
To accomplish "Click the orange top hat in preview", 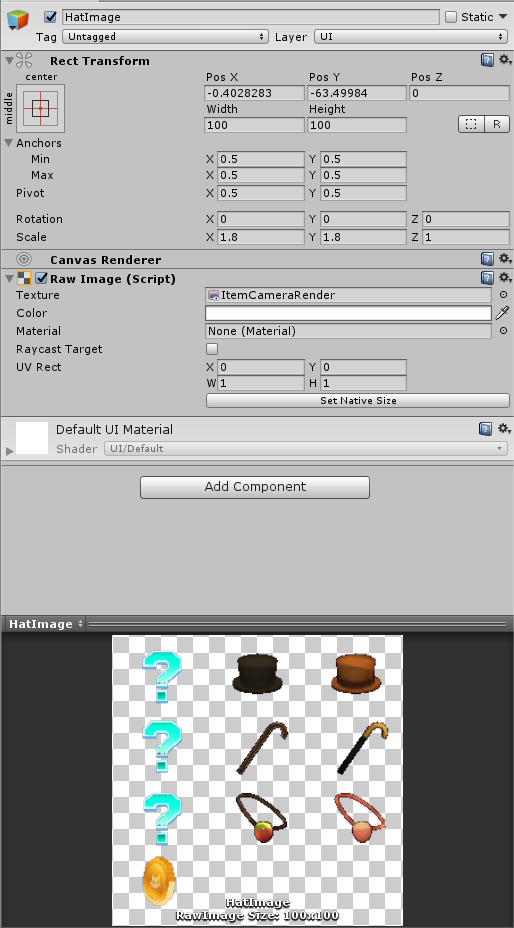I will click(355, 672).
